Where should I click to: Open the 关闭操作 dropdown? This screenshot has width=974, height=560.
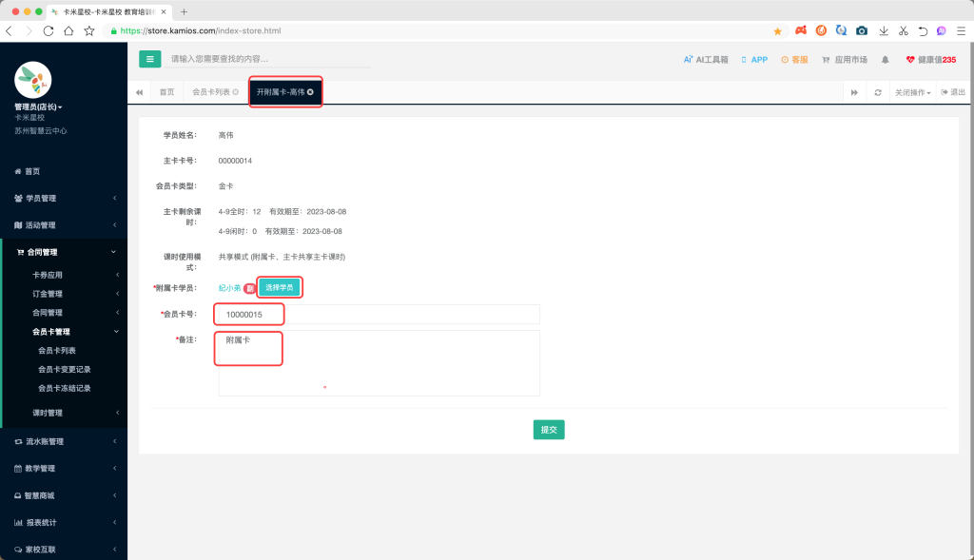(x=912, y=92)
